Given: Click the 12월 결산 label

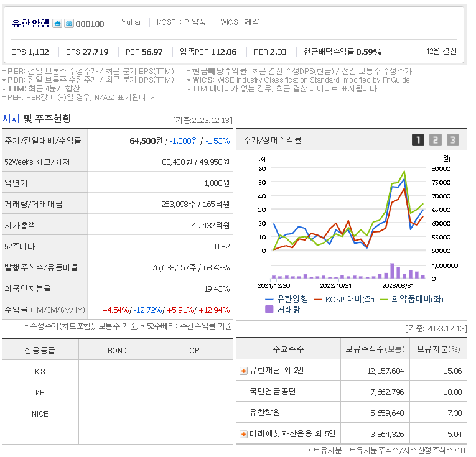Looking at the screenshot, I should click(442, 51).
